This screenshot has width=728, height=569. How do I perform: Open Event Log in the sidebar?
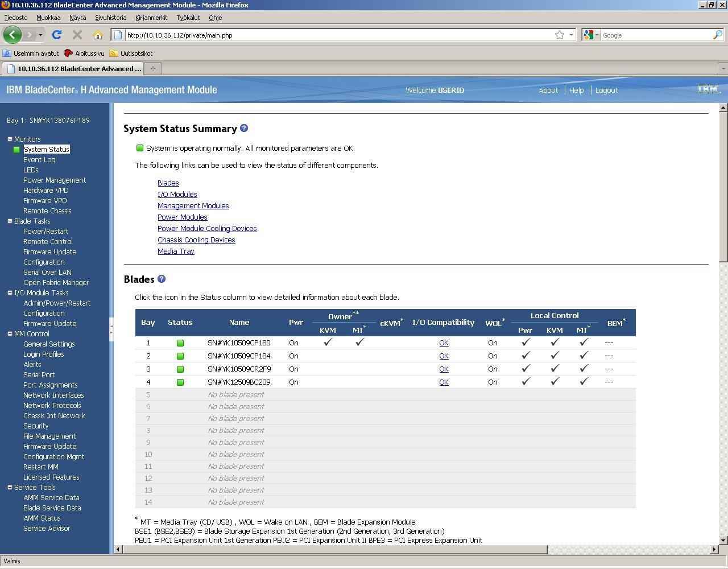click(x=39, y=159)
